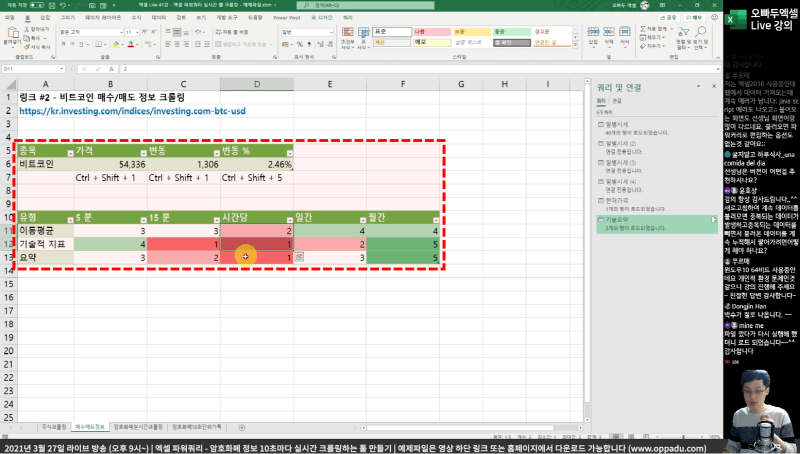Click inside the Name Box field
The image size is (800, 454).
point(22,69)
